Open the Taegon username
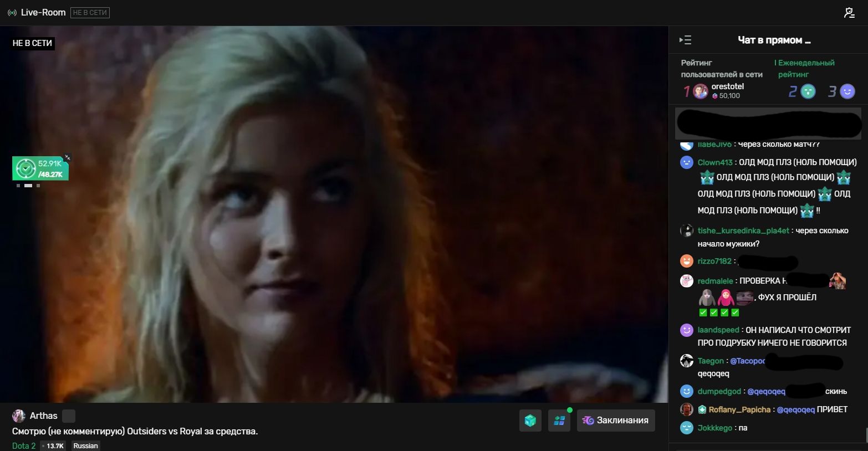Image resolution: width=868 pixels, height=451 pixels. tap(711, 361)
